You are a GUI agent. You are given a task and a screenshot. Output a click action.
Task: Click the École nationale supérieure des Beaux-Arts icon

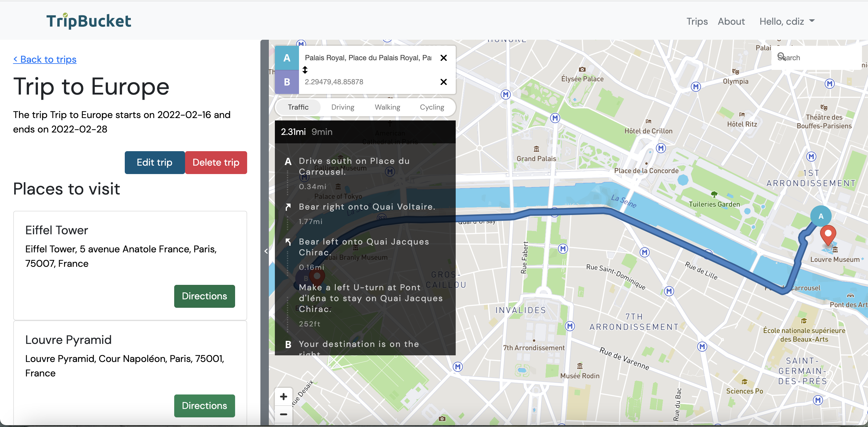tap(804, 321)
